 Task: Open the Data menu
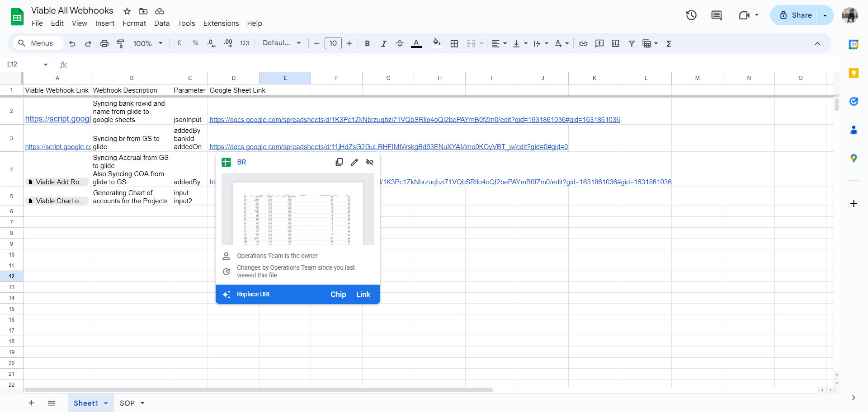[x=162, y=23]
